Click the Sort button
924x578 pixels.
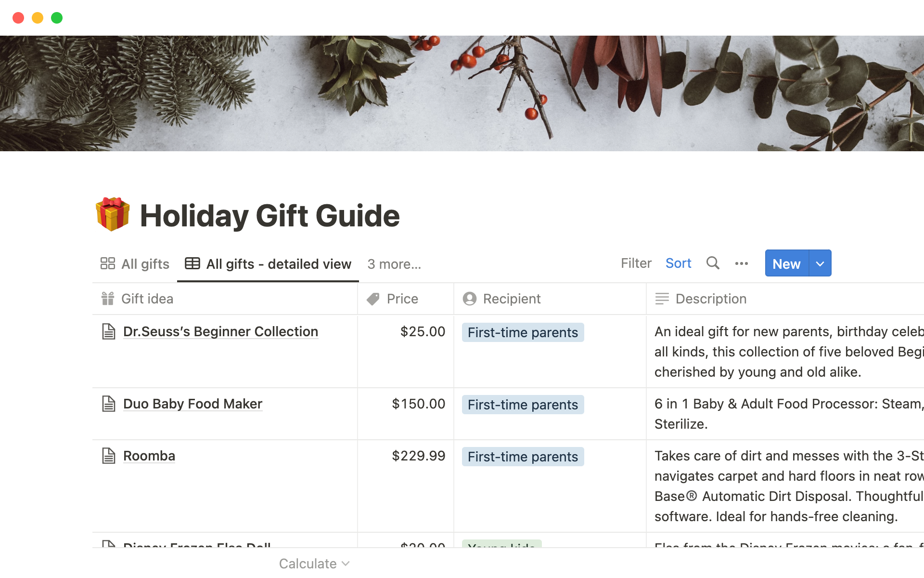678,263
